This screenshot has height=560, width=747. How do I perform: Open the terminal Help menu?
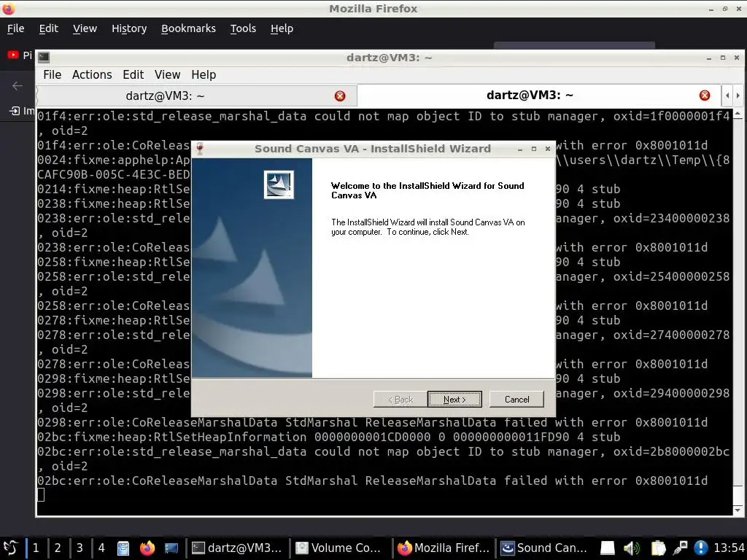204,75
